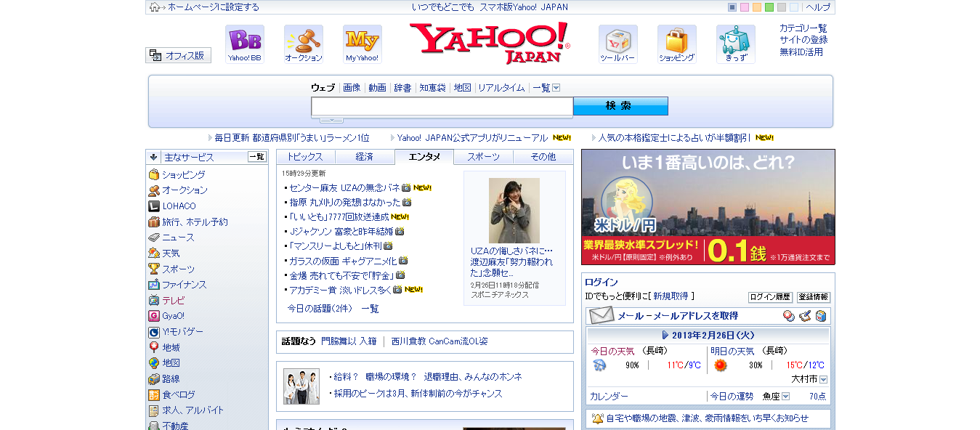Click the 検索 search button
This screenshot has height=430, width=980.
tap(620, 106)
